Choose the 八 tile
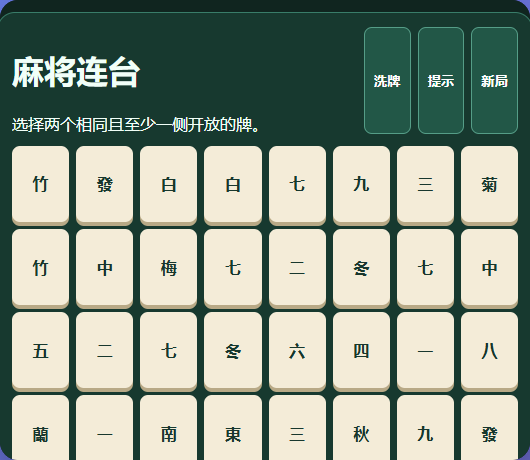The width and height of the screenshot is (530, 460). [x=489, y=352]
